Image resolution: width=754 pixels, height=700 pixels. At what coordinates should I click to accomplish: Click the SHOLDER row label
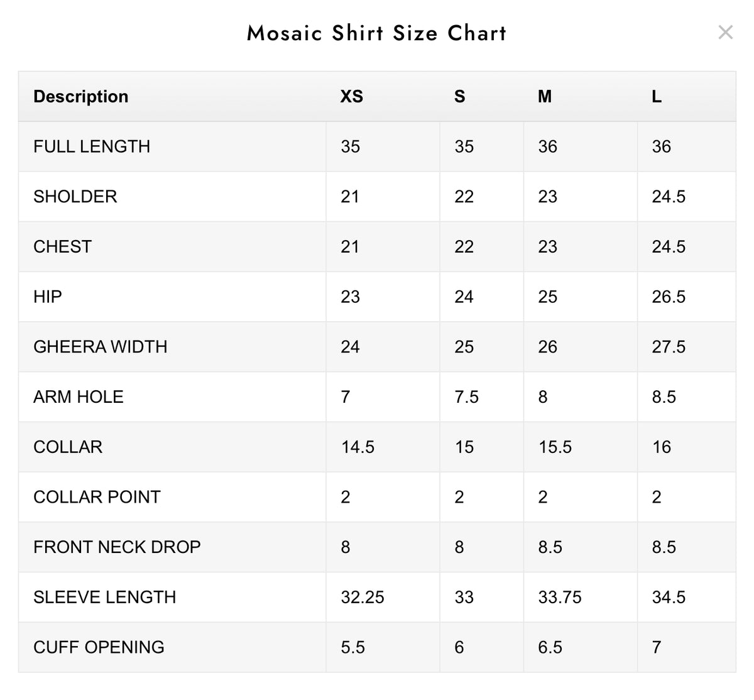(x=75, y=197)
